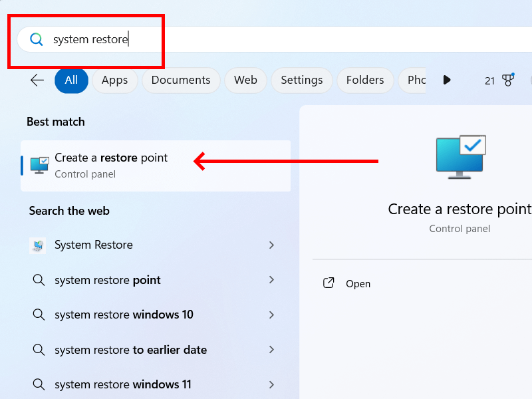This screenshot has width=532, height=399.
Task: Expand more search filter categories with the arrow
Action: [x=447, y=80]
